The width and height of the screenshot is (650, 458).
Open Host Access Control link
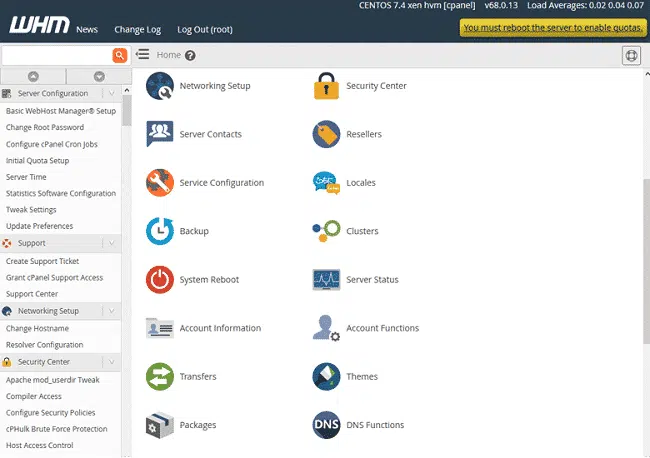39,445
